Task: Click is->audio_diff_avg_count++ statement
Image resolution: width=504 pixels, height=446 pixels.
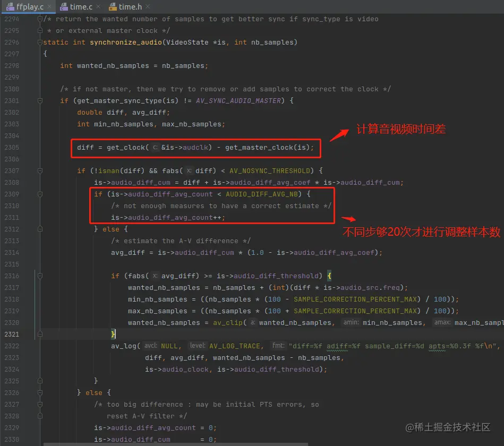Action: (168, 218)
